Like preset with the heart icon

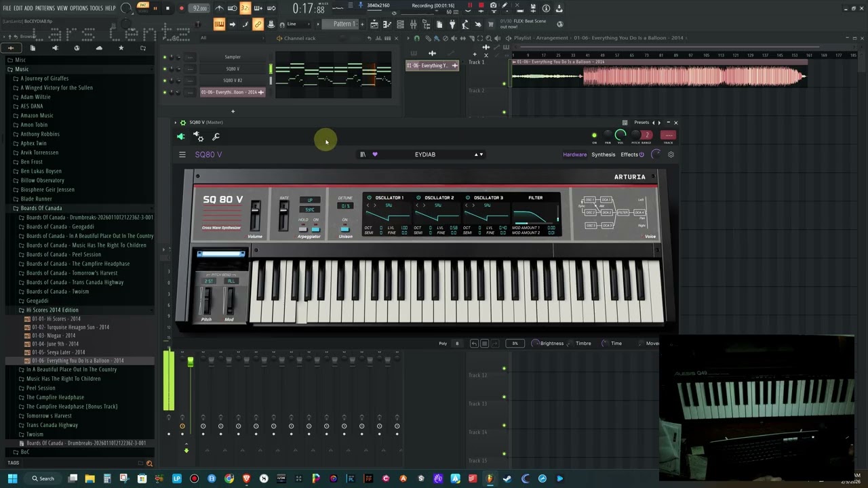[x=374, y=155]
